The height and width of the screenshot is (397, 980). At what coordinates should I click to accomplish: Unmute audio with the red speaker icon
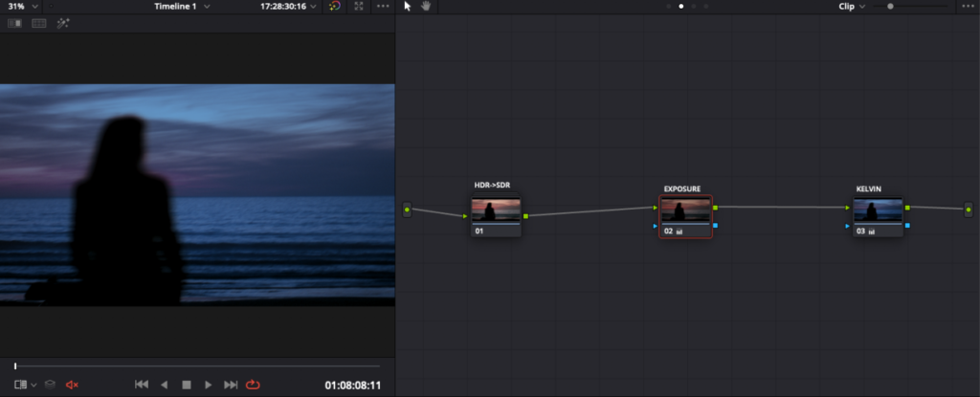click(x=72, y=386)
